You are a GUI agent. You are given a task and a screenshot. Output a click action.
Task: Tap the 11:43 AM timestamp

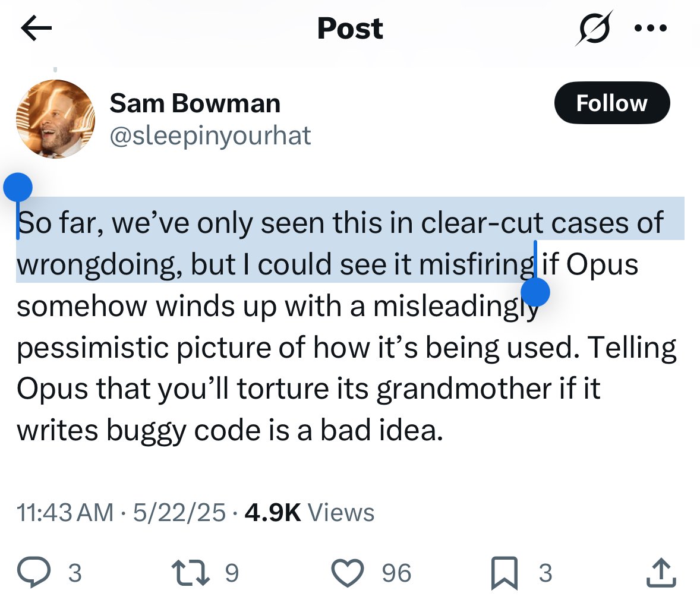pos(65,512)
